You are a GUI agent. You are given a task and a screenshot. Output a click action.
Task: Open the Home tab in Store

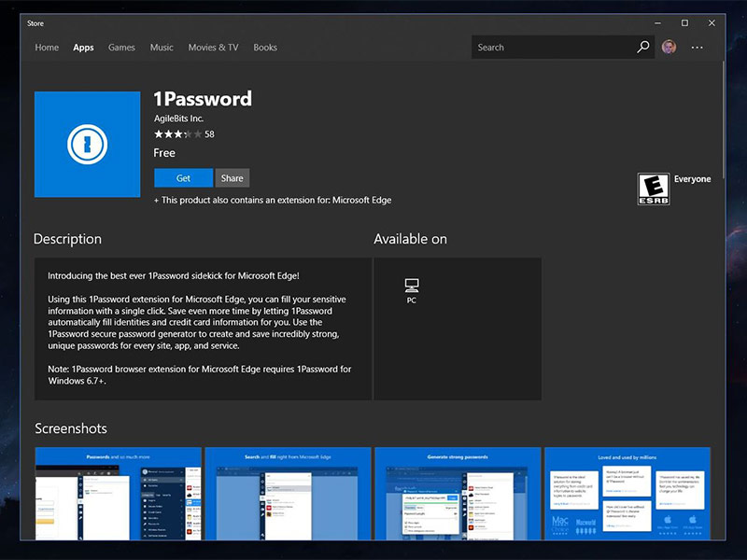click(x=47, y=48)
